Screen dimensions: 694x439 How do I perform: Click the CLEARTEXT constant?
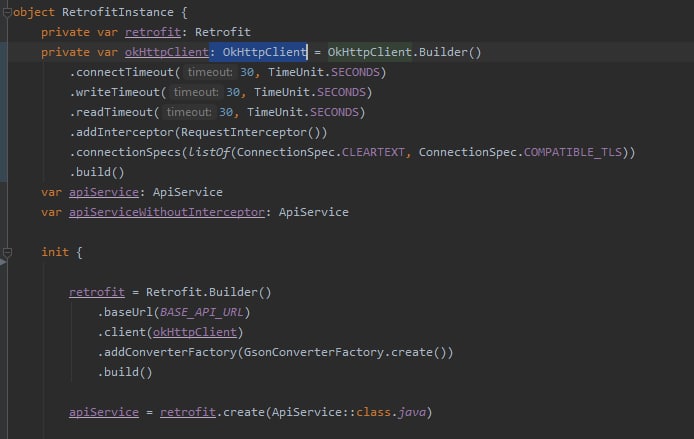pyautogui.click(x=373, y=152)
